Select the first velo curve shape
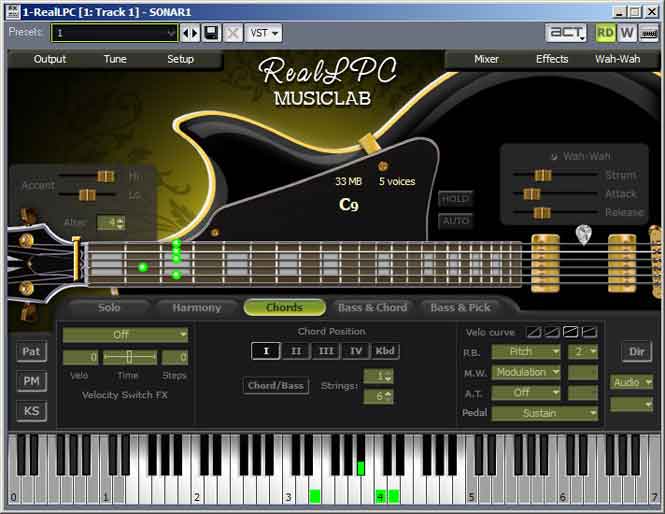 point(534,332)
